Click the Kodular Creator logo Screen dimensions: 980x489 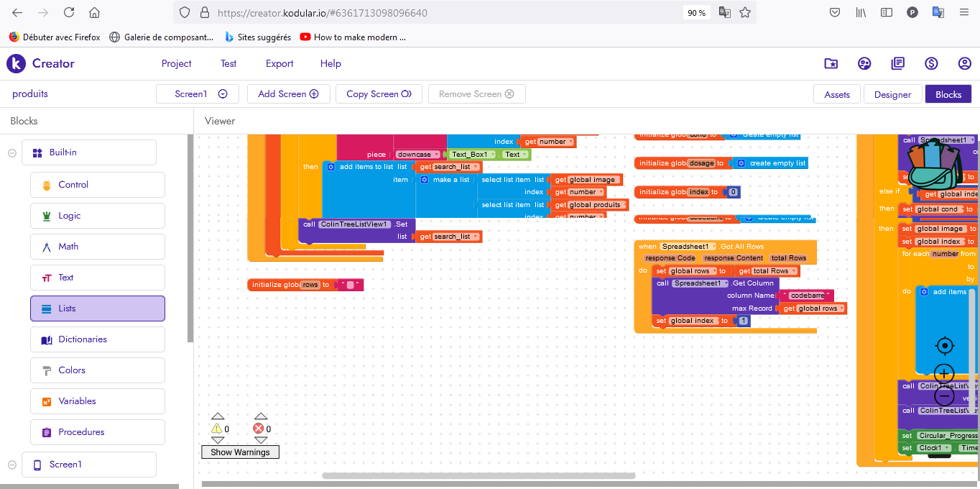pyautogui.click(x=40, y=63)
